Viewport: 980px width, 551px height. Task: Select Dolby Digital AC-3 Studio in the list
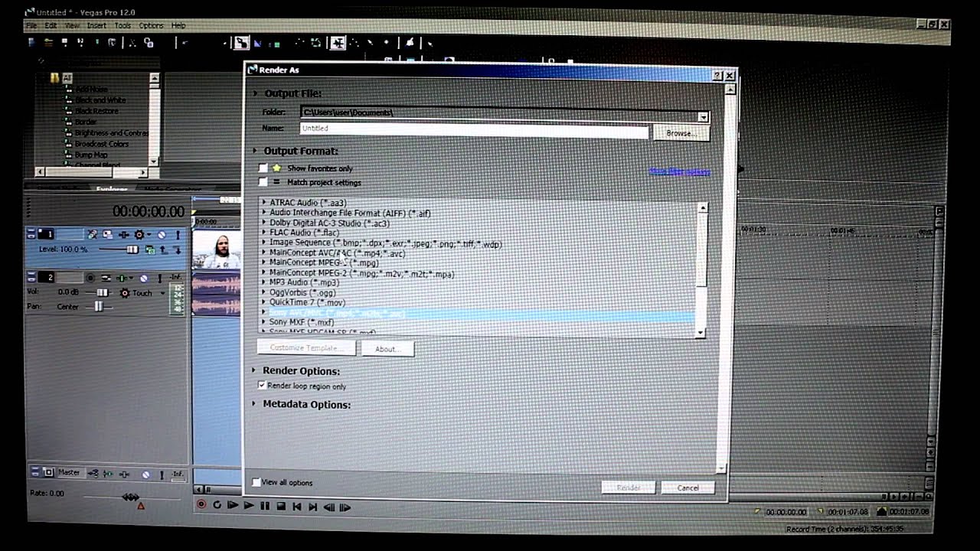point(329,223)
